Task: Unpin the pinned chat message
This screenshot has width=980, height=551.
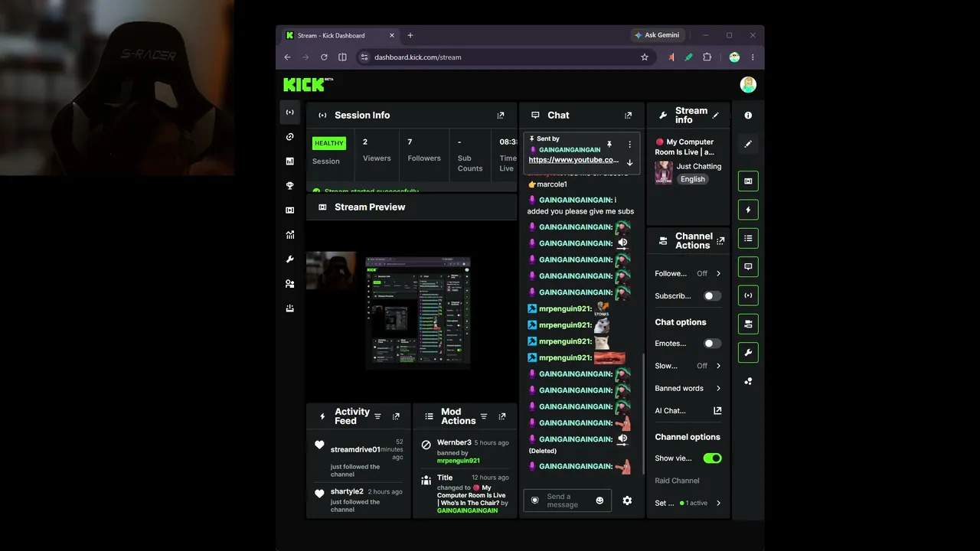Action: [609, 144]
